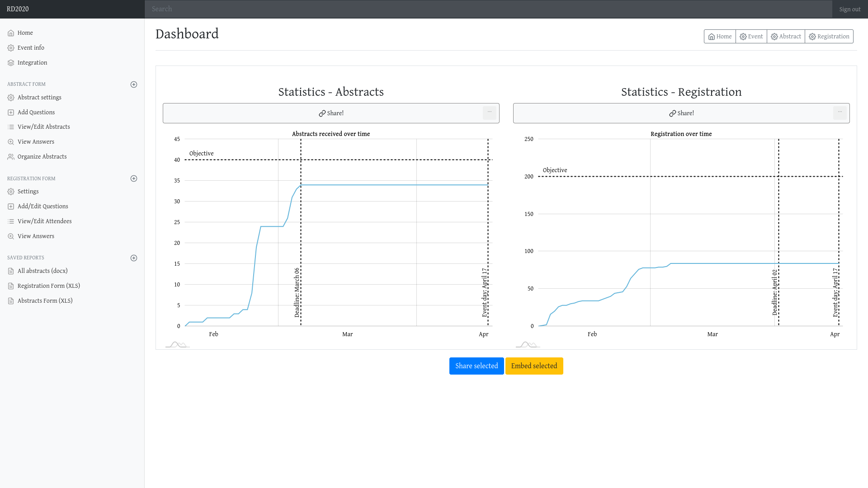Screen dimensions: 868x488
Task: Click the Registration Form (XLS) file icon
Action: (x=11, y=286)
